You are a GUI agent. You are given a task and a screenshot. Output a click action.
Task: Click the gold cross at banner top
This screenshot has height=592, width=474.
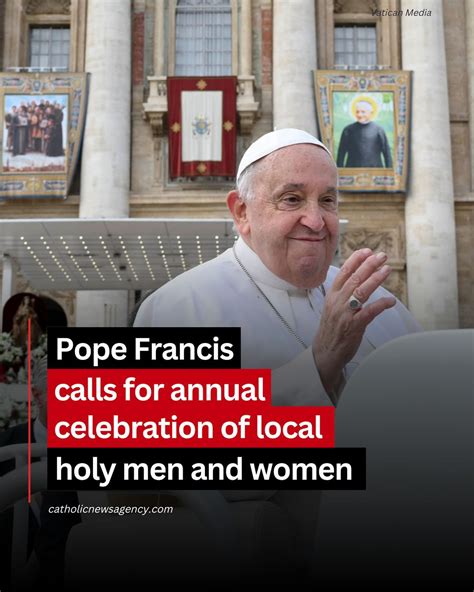(201, 85)
